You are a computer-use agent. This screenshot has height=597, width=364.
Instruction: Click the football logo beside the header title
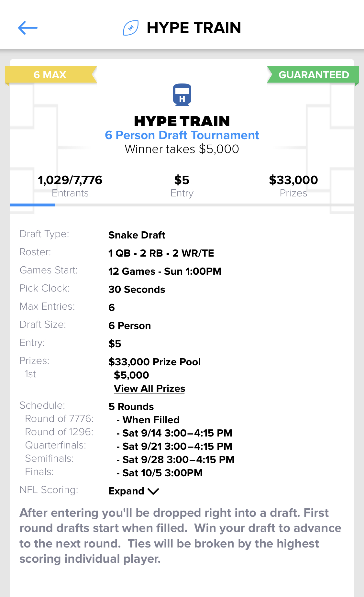(x=131, y=28)
